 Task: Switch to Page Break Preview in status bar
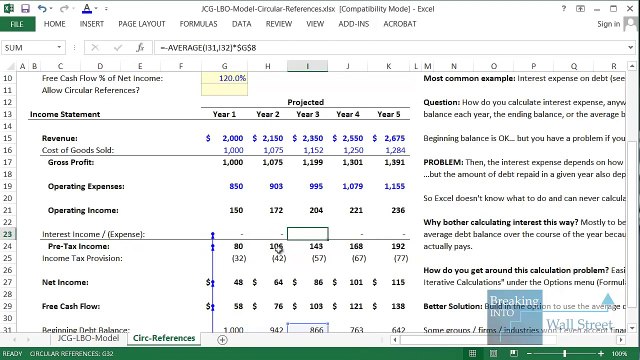point(513,353)
